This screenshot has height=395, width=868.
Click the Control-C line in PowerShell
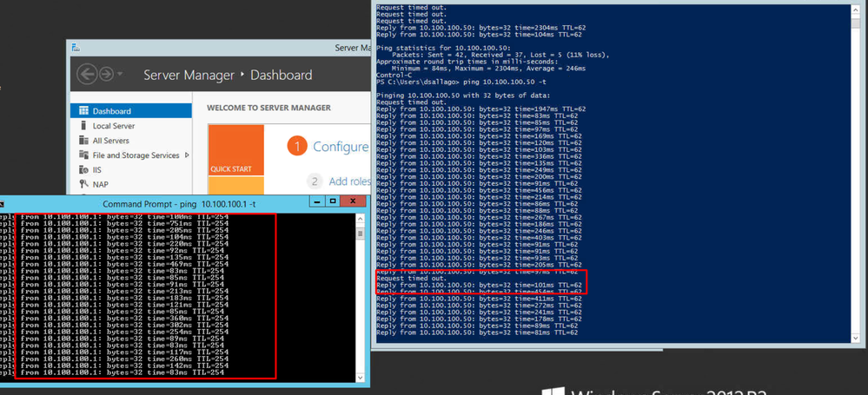394,76
